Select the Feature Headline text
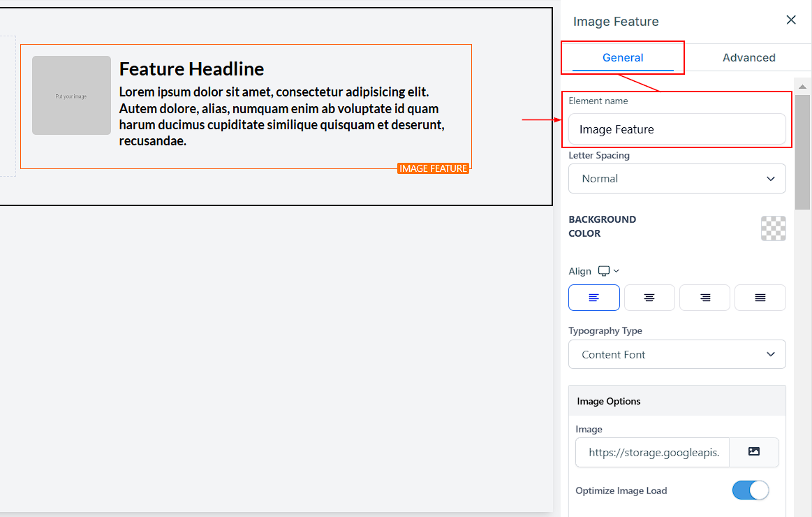 pyautogui.click(x=191, y=68)
